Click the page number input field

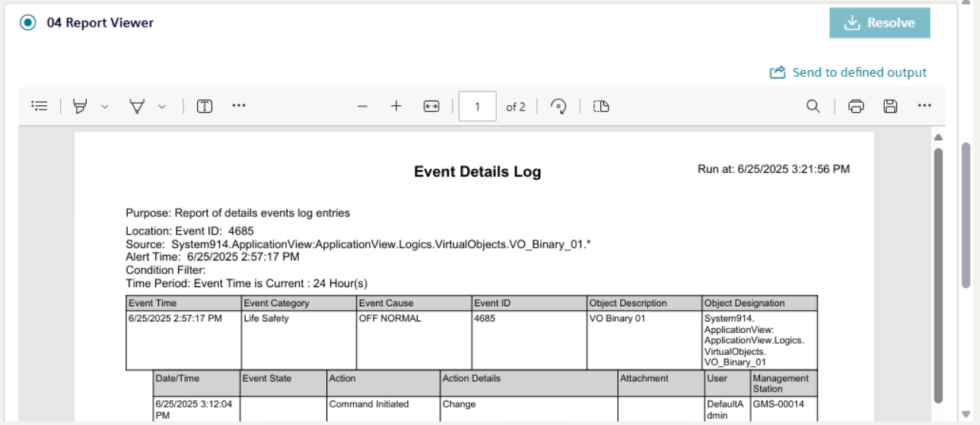point(477,107)
